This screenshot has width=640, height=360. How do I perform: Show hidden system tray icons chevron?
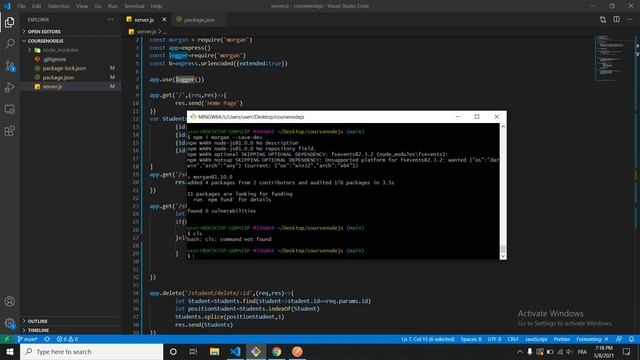tap(520, 352)
